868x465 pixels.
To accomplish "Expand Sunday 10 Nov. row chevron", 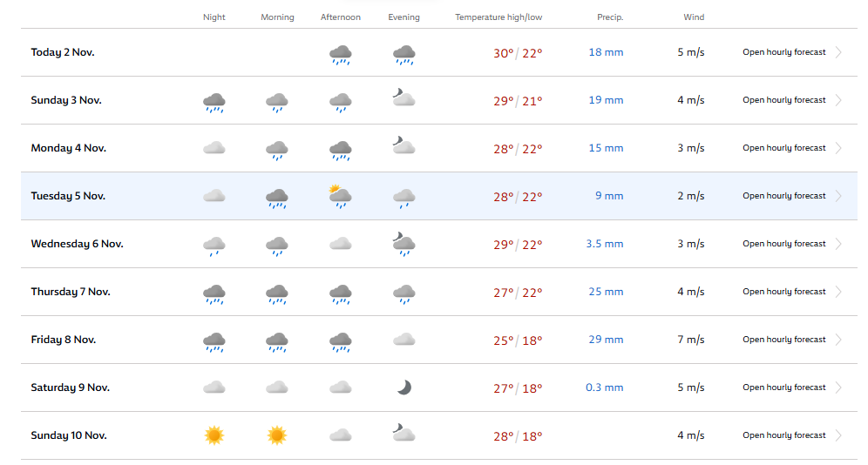I will point(838,435).
